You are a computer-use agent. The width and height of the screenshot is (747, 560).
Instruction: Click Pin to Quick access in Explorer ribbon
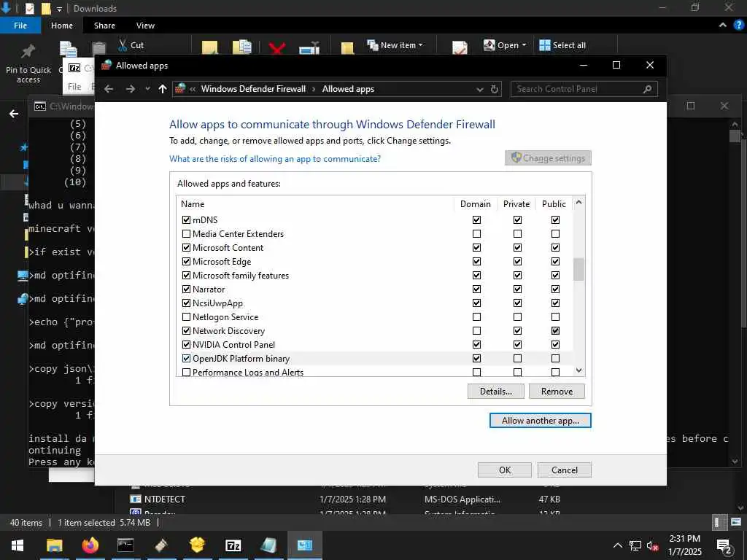click(28, 63)
